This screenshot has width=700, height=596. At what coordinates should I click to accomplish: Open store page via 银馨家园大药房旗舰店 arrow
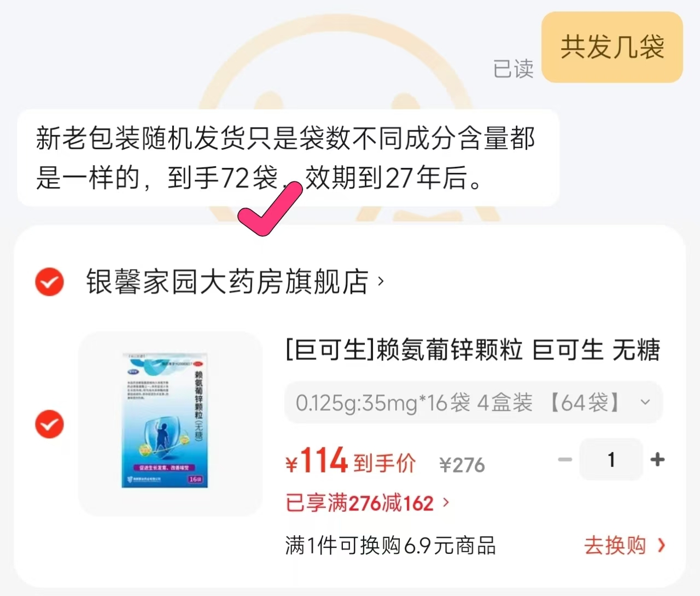380,282
